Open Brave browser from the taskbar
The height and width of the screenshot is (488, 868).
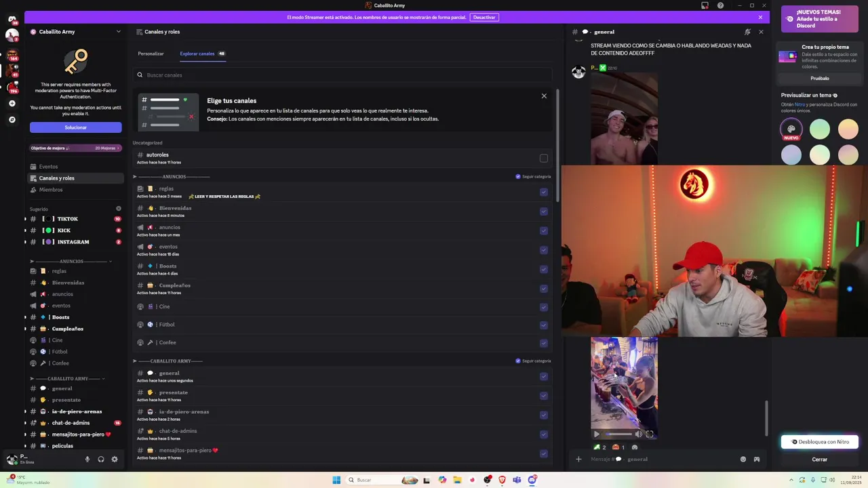[x=502, y=480]
